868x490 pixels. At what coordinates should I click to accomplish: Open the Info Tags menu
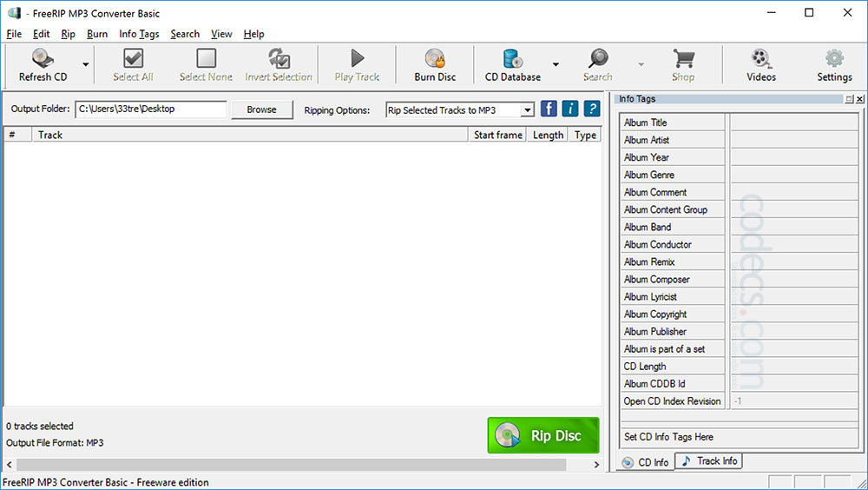(139, 34)
